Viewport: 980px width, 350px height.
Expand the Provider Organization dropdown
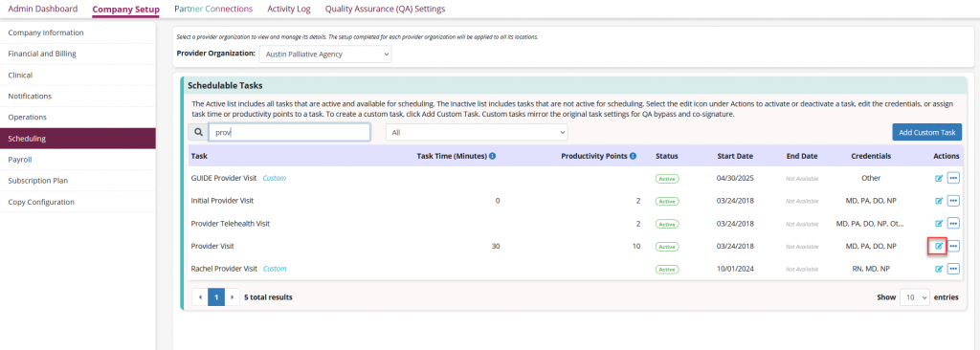(x=325, y=55)
